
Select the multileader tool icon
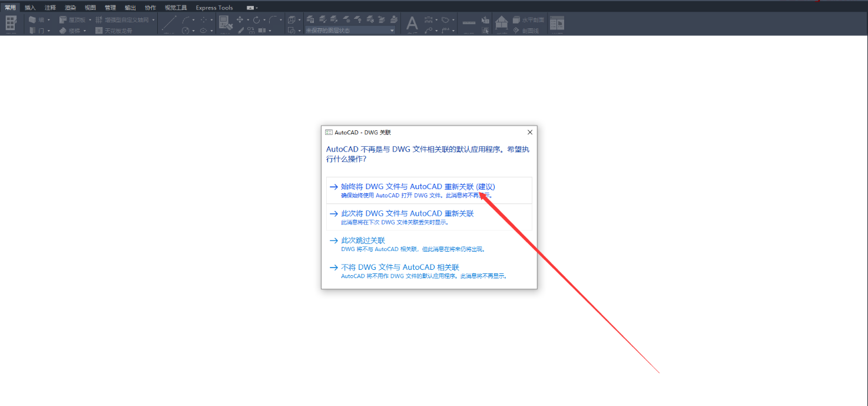[x=428, y=31]
